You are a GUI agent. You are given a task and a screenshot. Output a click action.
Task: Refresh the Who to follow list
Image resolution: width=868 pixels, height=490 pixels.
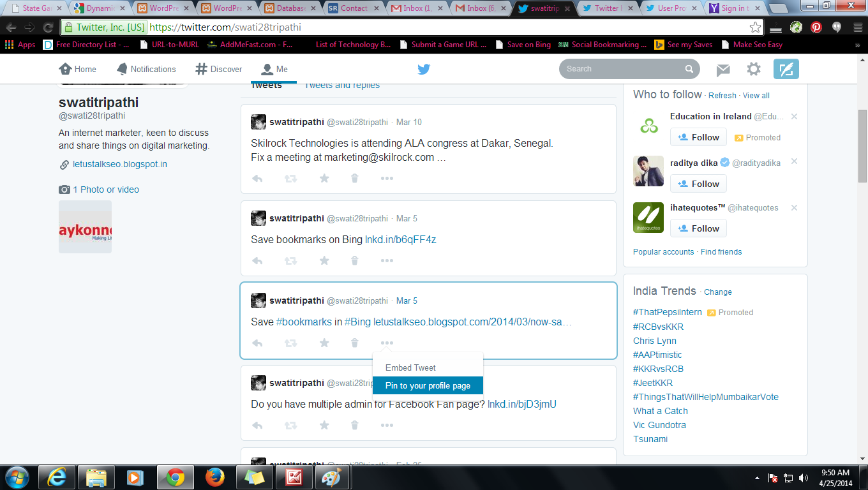click(722, 96)
